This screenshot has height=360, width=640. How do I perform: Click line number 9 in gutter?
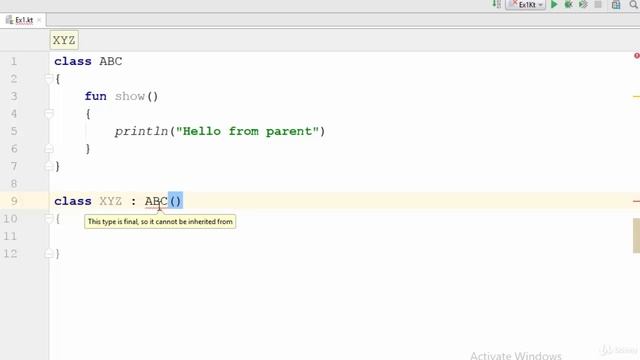14,201
